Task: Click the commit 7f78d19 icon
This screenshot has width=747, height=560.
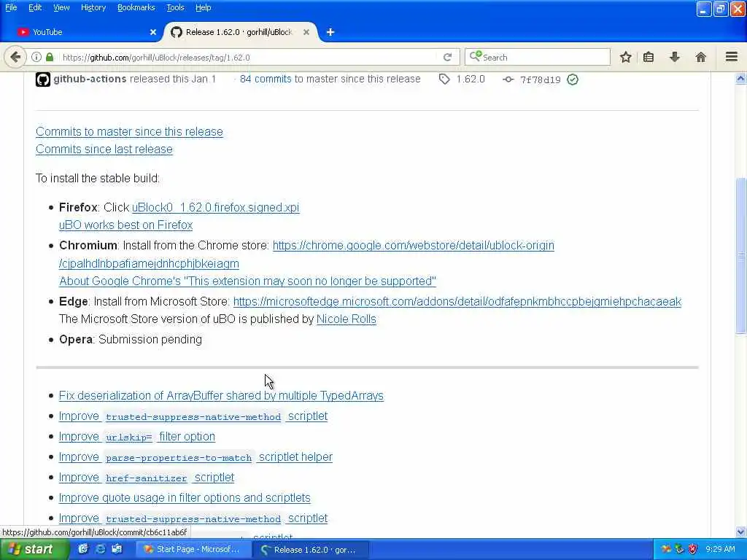Action: pyautogui.click(x=508, y=79)
